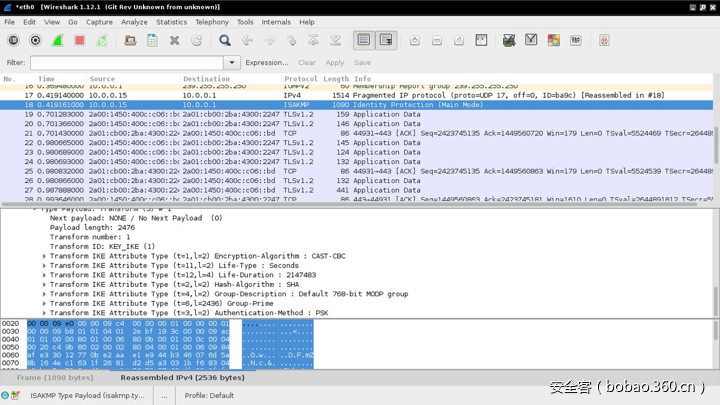Screen dimensions: 720x405
Task: Toggle packet list colorization
Action: [x=364, y=40]
